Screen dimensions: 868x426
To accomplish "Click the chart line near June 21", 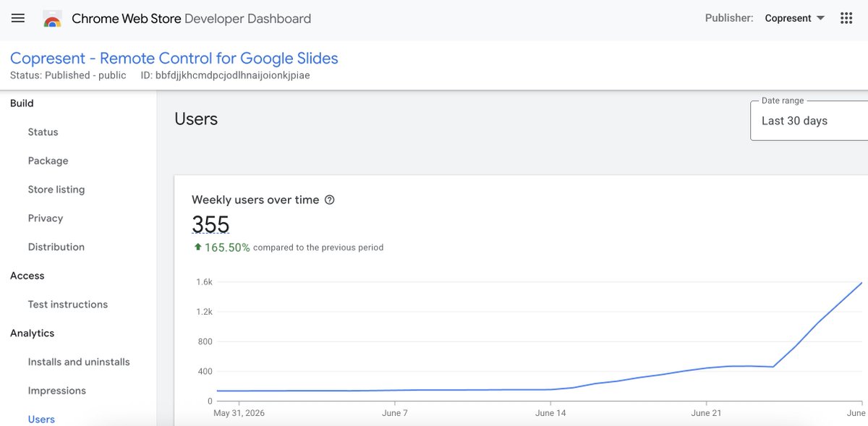I will pyautogui.click(x=706, y=368).
